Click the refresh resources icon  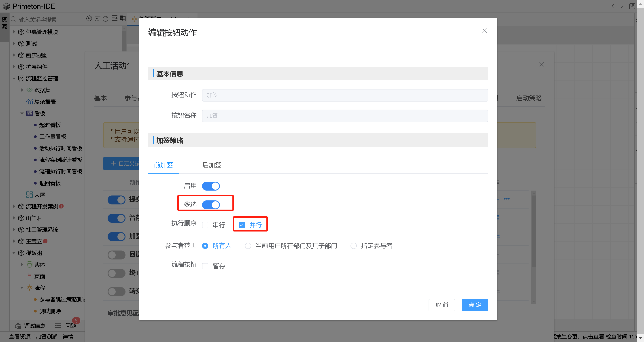click(x=106, y=19)
